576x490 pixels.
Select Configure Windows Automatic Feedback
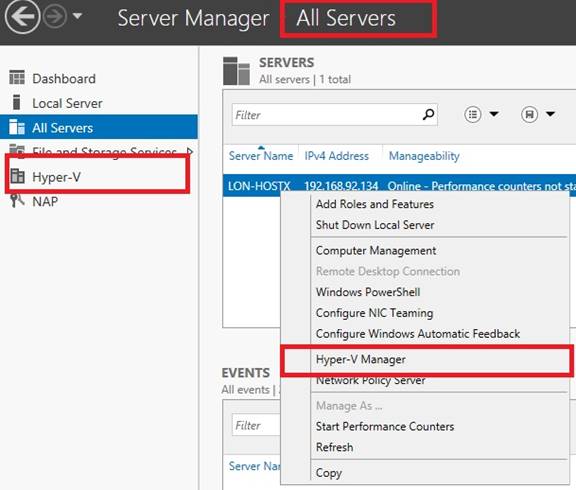click(418, 334)
